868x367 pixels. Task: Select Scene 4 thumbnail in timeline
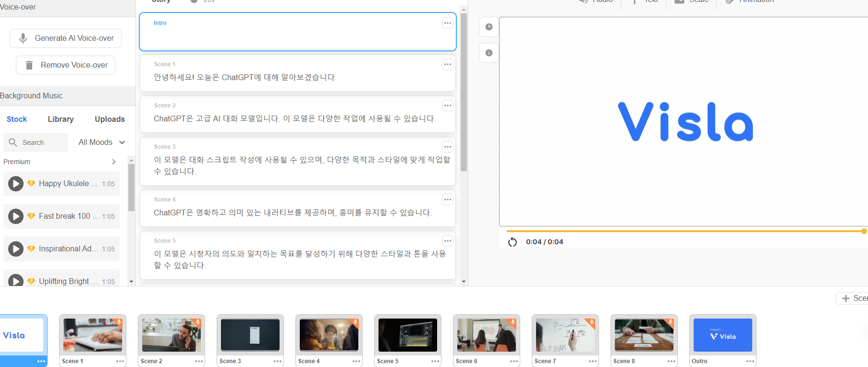[329, 335]
